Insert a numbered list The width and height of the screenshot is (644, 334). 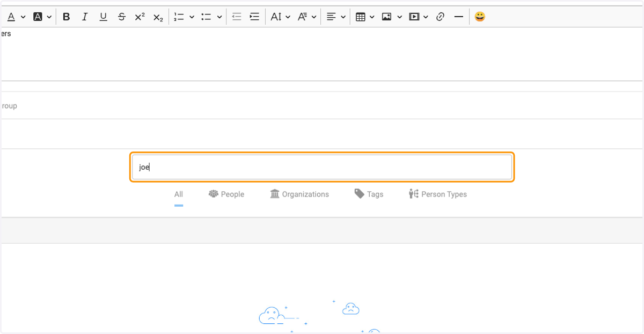click(x=179, y=17)
